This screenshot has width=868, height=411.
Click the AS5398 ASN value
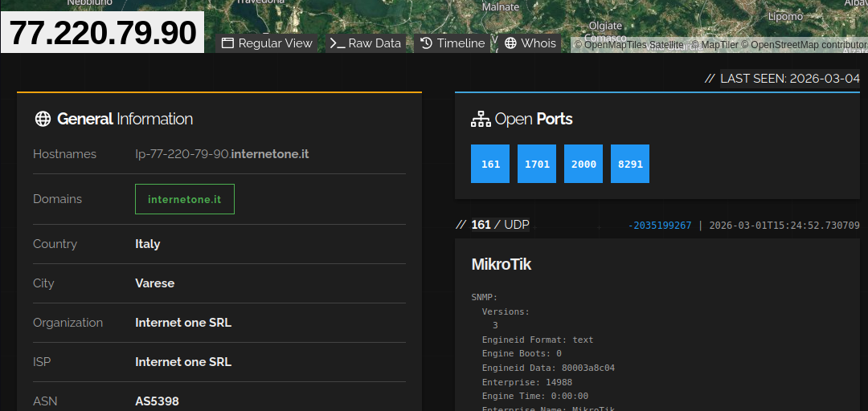(x=157, y=401)
